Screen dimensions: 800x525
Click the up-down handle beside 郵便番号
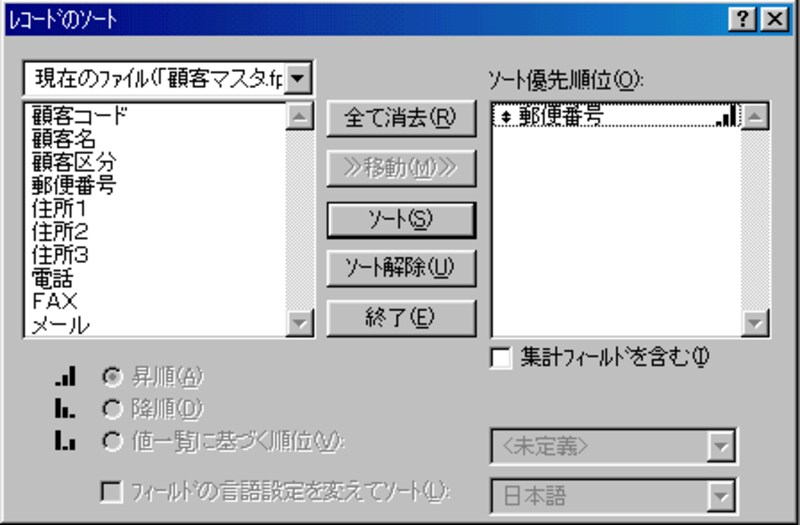506,117
